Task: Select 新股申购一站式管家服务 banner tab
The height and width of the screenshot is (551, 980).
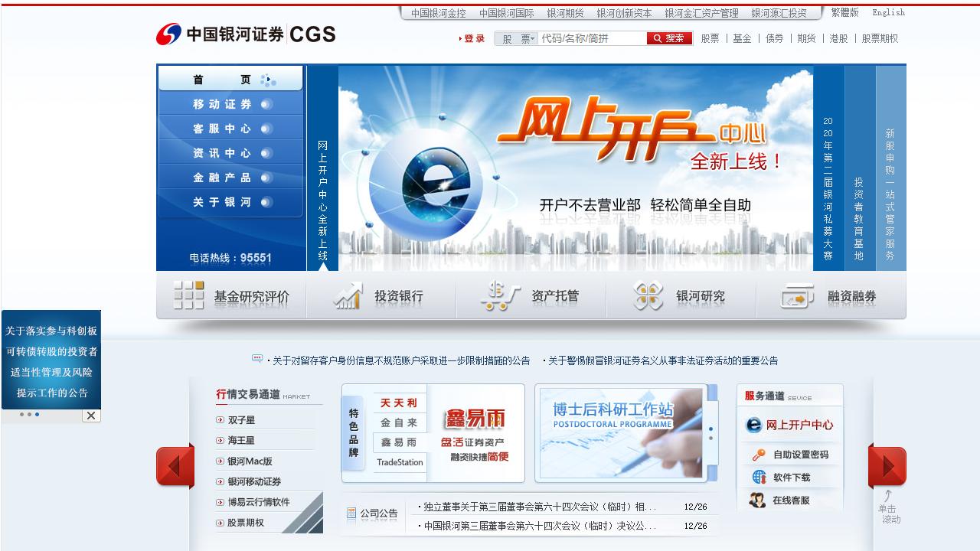Action: [x=890, y=168]
